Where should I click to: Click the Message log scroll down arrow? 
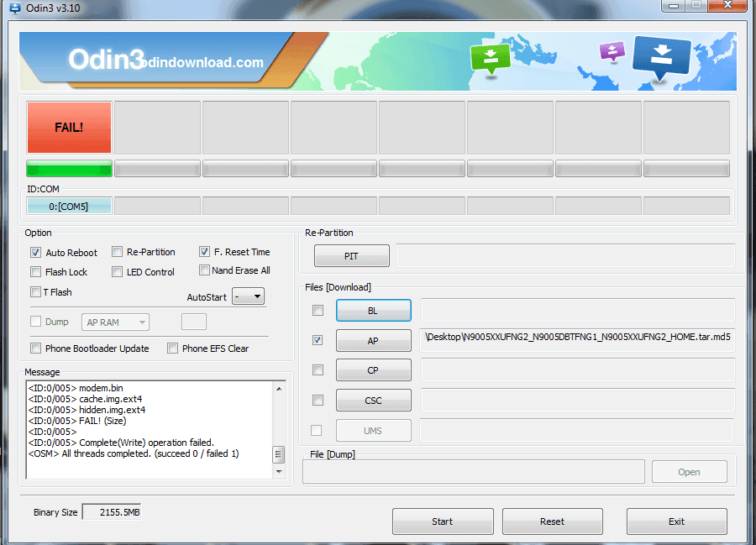279,472
